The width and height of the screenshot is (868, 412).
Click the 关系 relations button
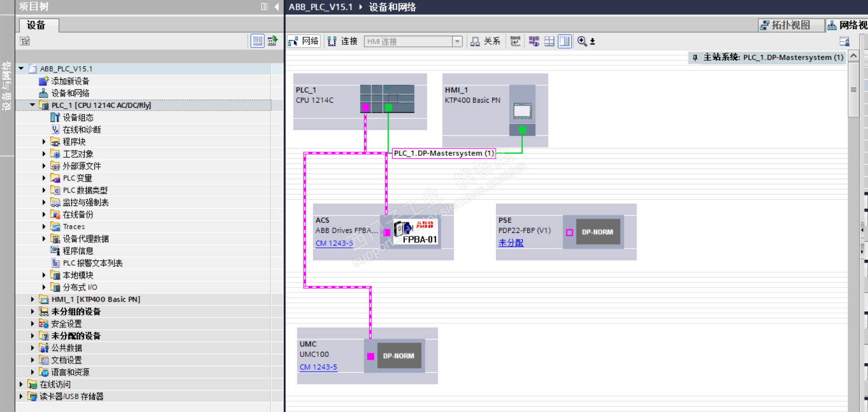486,41
